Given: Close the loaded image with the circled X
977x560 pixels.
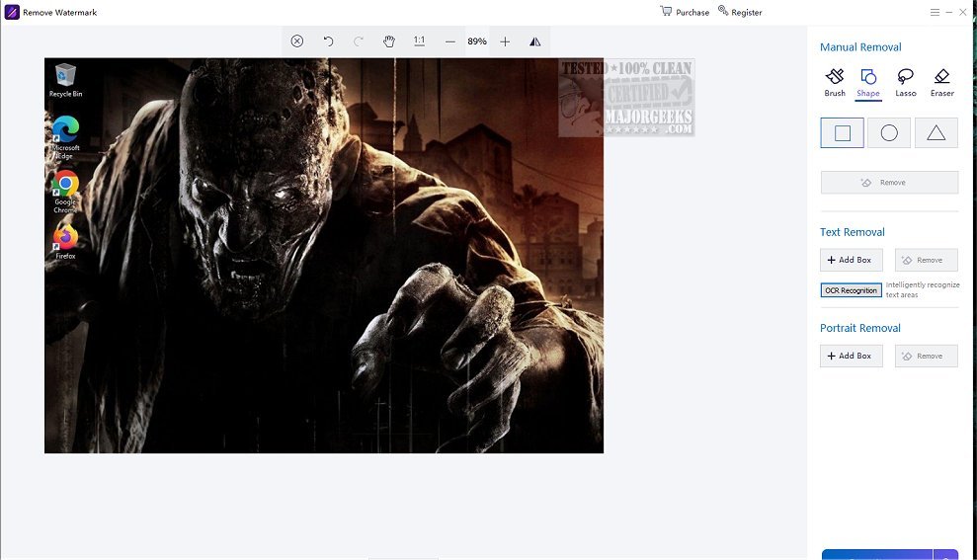Looking at the screenshot, I should coord(297,41).
